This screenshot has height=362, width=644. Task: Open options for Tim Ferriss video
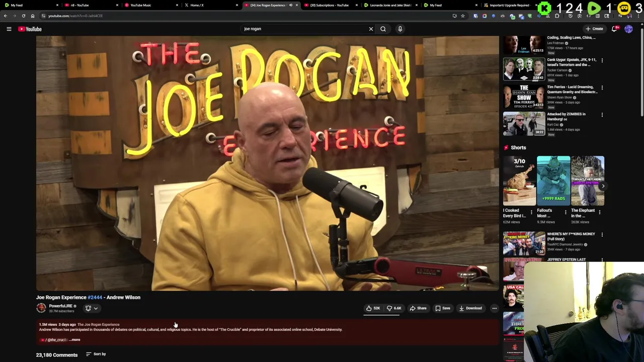pyautogui.click(x=602, y=87)
